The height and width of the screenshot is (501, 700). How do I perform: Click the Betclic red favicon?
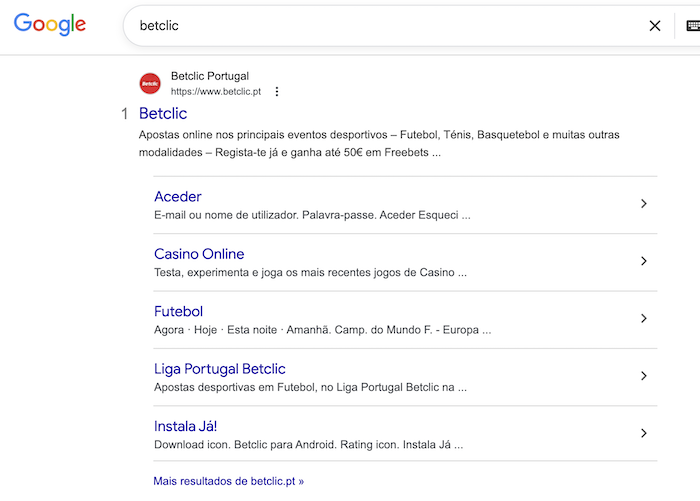(x=150, y=84)
